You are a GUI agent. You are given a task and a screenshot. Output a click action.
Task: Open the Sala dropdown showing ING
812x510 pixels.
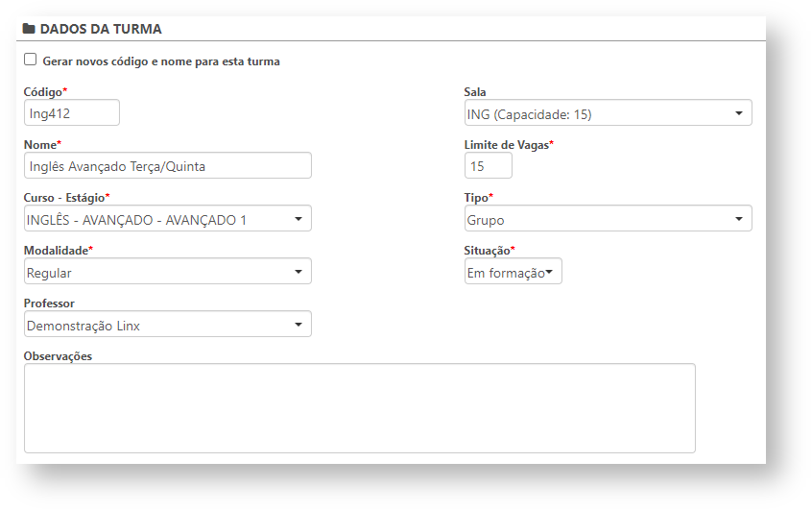(608, 113)
